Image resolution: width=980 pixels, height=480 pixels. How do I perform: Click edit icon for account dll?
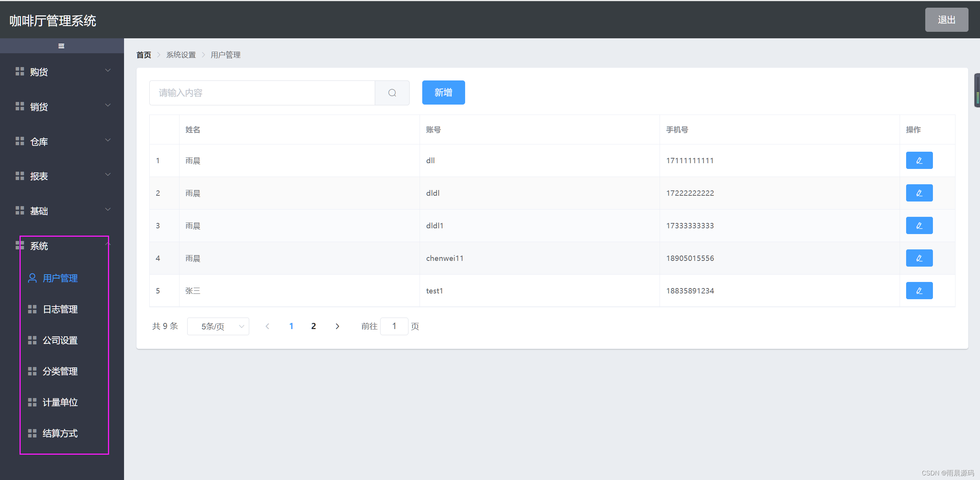pyautogui.click(x=919, y=161)
